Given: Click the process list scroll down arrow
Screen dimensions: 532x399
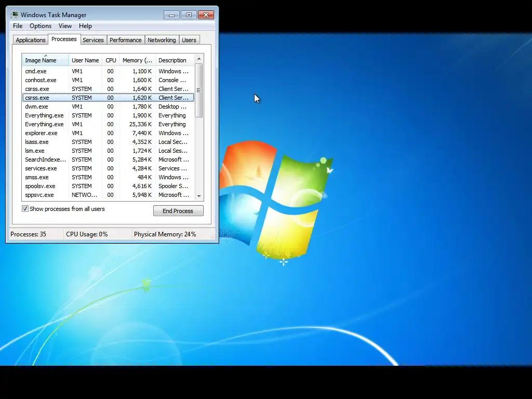Looking at the screenshot, I should tap(199, 196).
